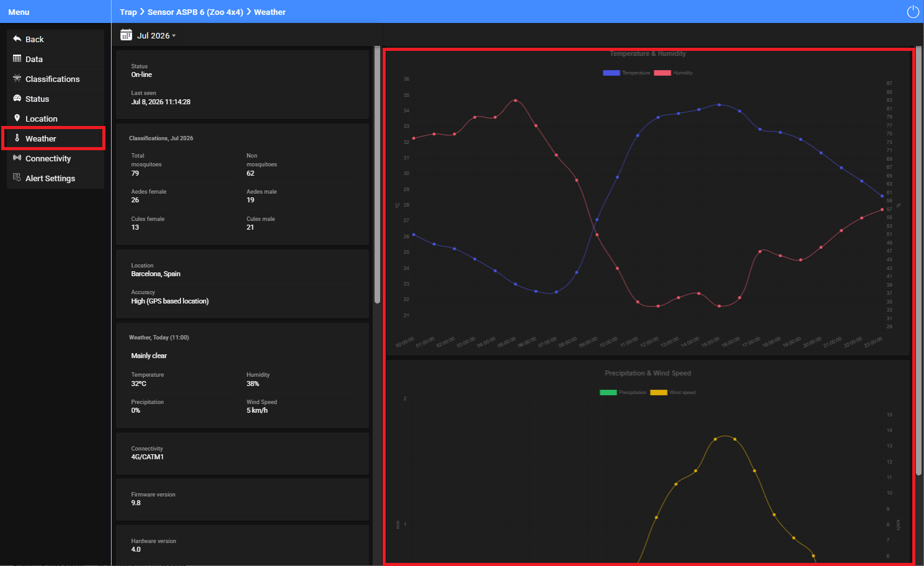Click the Temperature & Humidity chart title

coord(647,53)
